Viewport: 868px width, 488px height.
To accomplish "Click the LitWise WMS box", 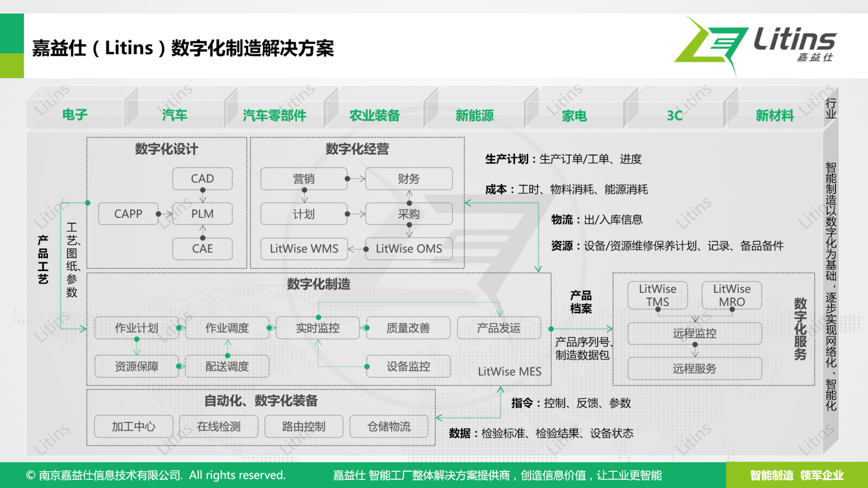I will [x=304, y=248].
